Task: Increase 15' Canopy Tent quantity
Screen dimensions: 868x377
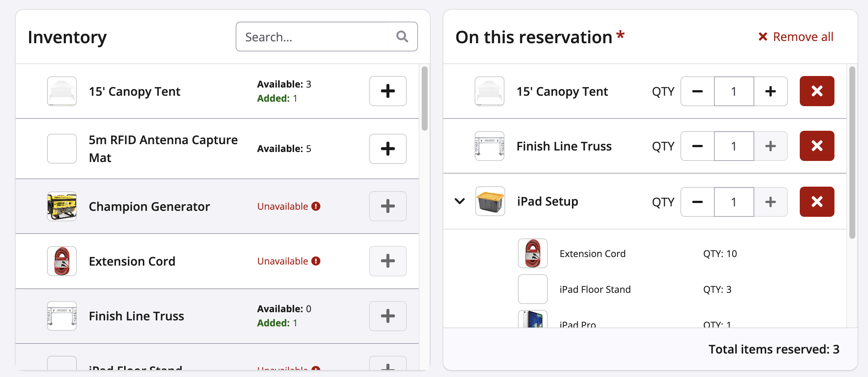Action: (770, 91)
